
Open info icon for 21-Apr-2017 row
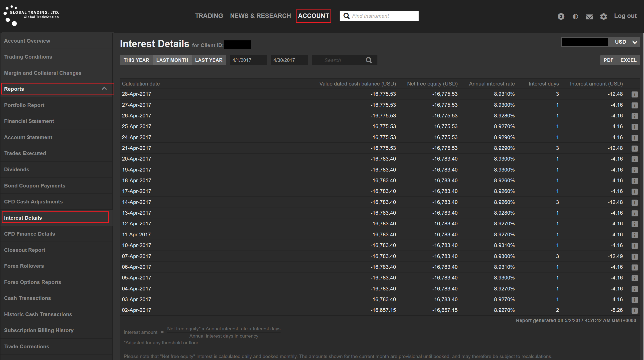(x=635, y=148)
